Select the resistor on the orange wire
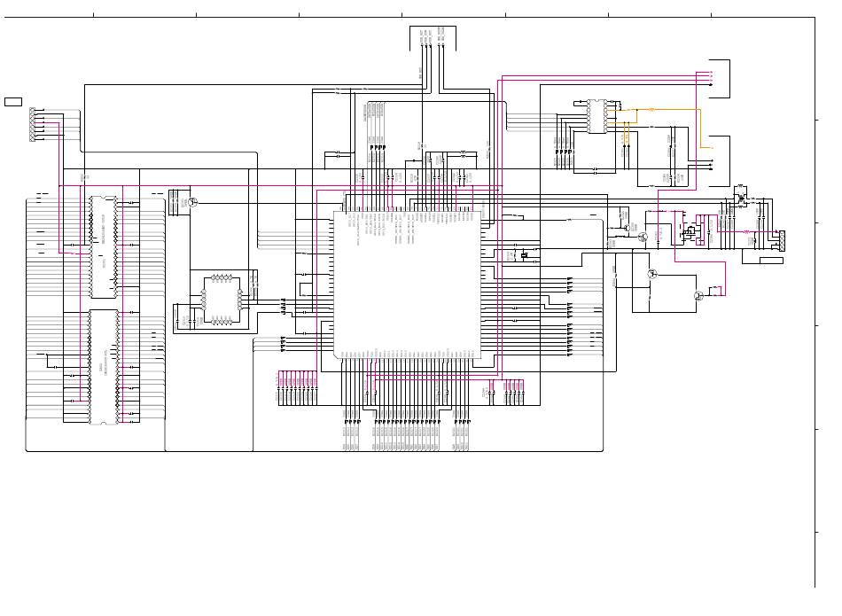842x616 pixels. (652, 110)
